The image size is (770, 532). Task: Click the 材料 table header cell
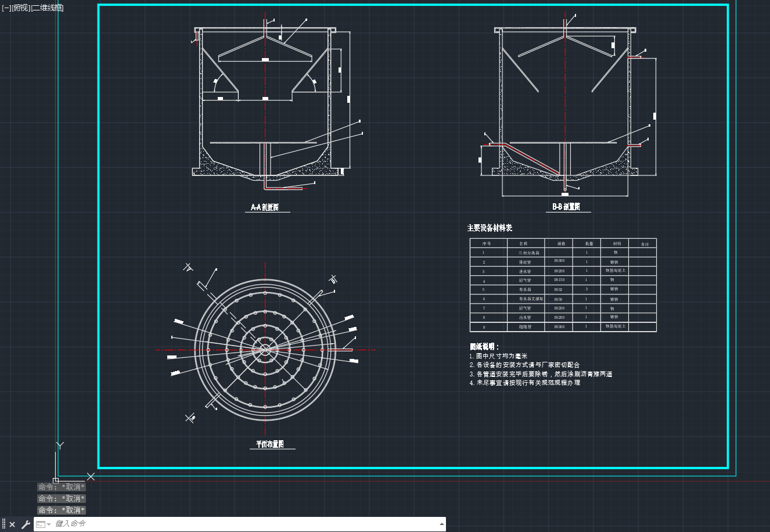click(x=617, y=244)
